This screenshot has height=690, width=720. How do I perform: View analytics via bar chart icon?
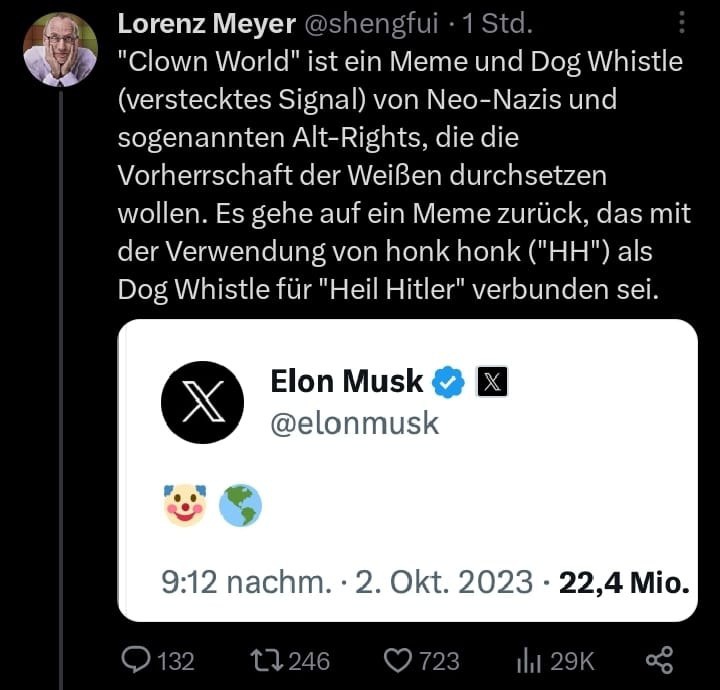point(527,660)
